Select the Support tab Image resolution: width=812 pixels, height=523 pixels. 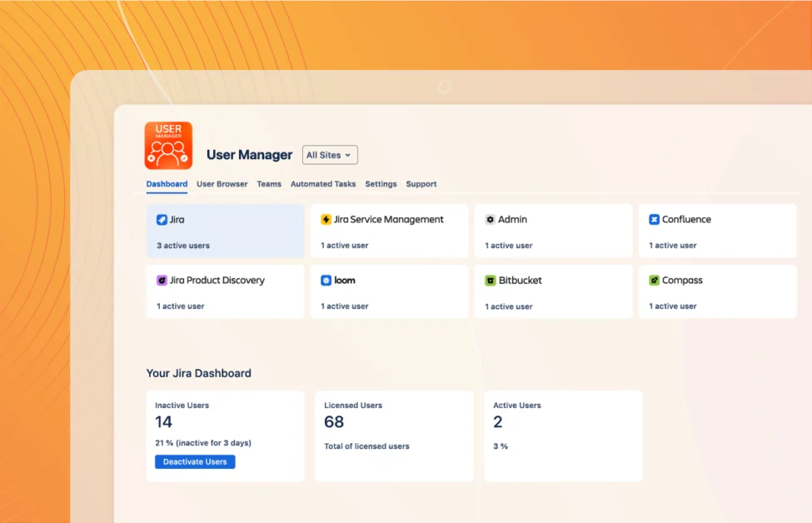(x=421, y=184)
